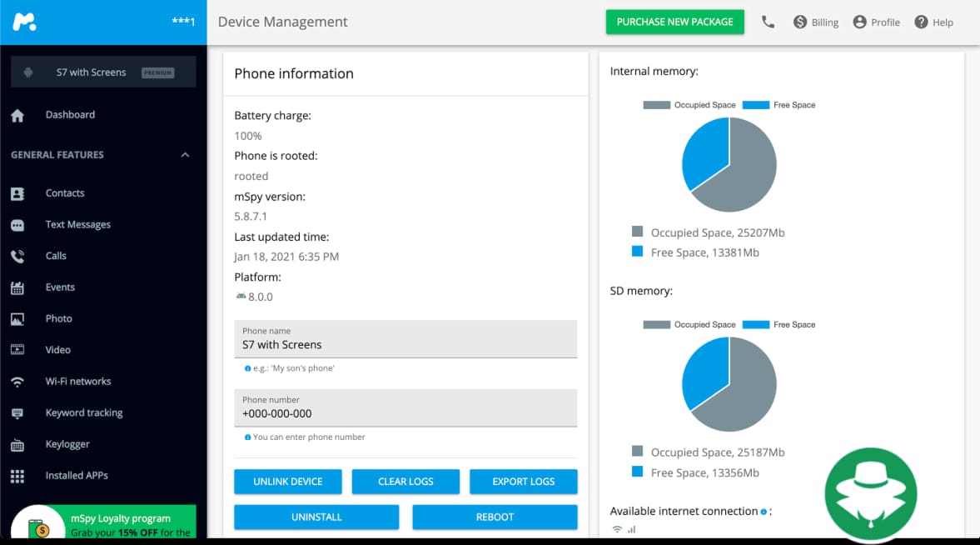
Task: Open the S7 with Screens device selector
Action: pos(103,72)
